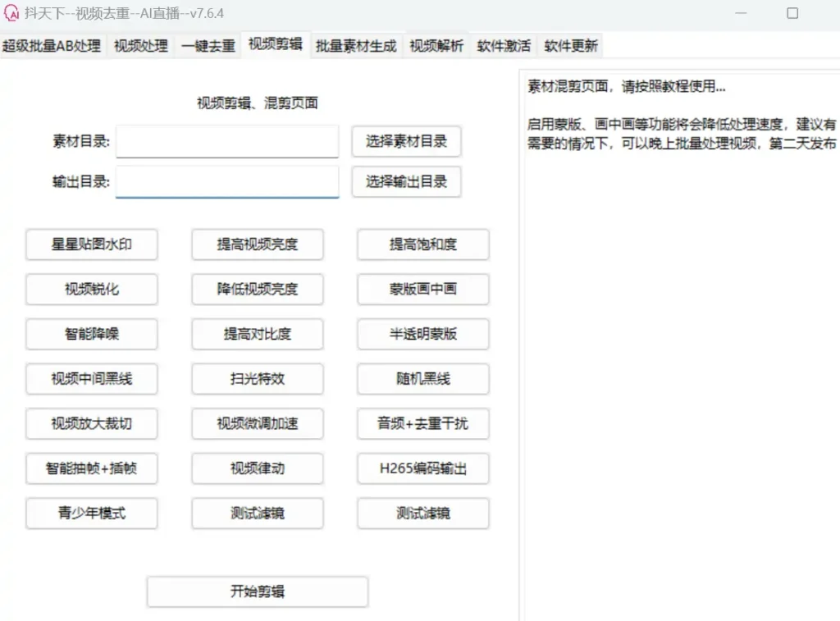Click the 测试滤镜 button below H265编码输出

[423, 514]
